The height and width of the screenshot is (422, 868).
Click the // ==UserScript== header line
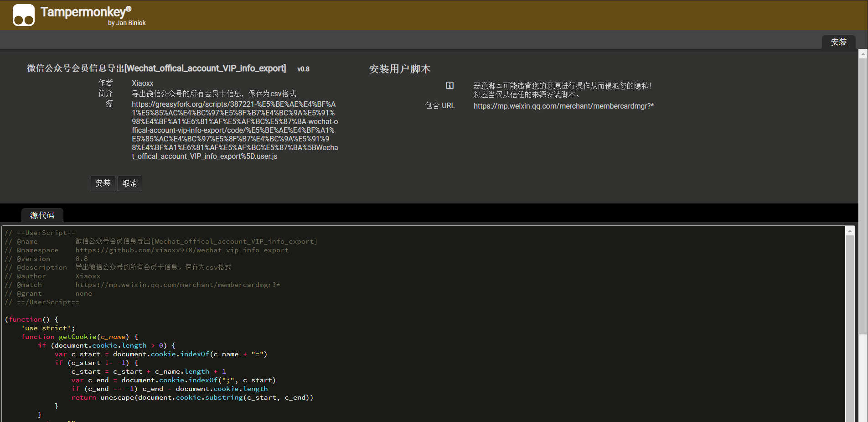click(40, 233)
